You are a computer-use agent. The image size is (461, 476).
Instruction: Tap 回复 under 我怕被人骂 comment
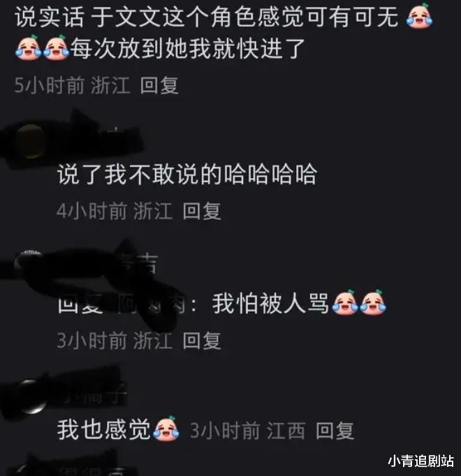coord(202,341)
